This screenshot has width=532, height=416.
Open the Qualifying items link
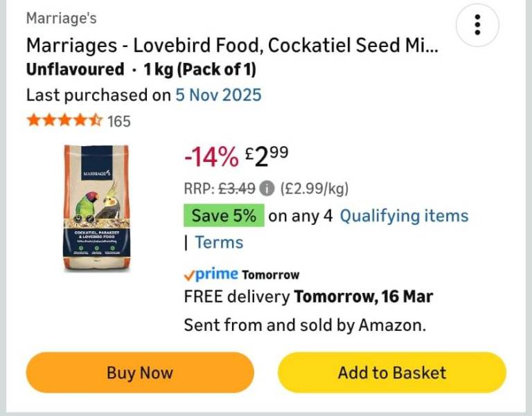coord(404,216)
